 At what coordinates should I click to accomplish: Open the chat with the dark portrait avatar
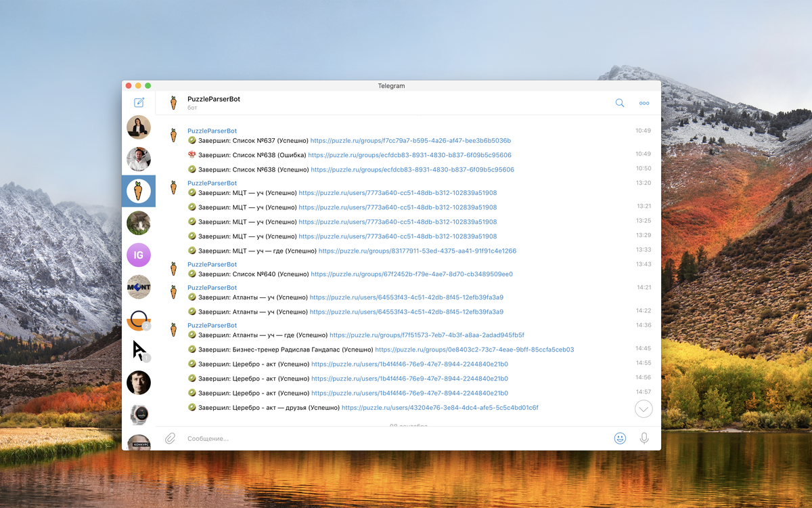click(x=139, y=383)
